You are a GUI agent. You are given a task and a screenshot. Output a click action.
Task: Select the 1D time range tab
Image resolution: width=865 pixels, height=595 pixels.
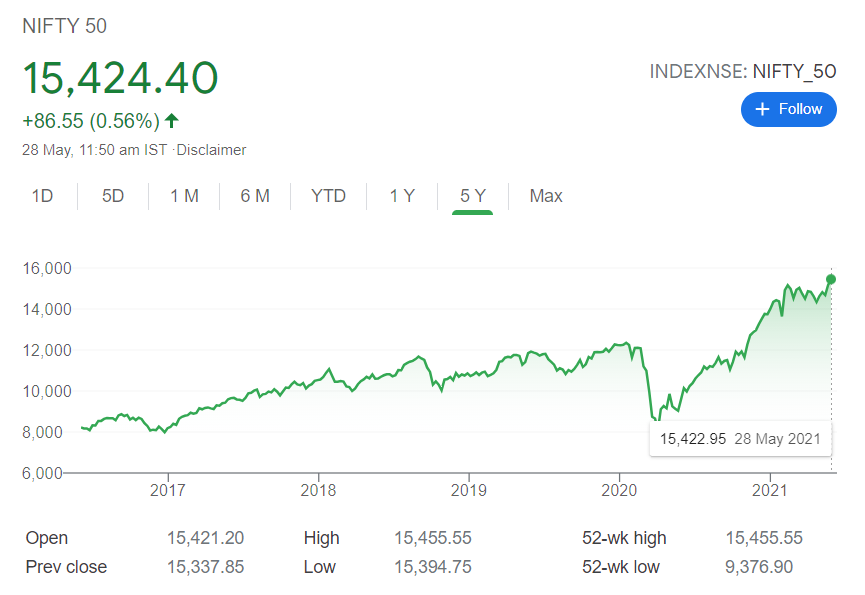coord(42,196)
